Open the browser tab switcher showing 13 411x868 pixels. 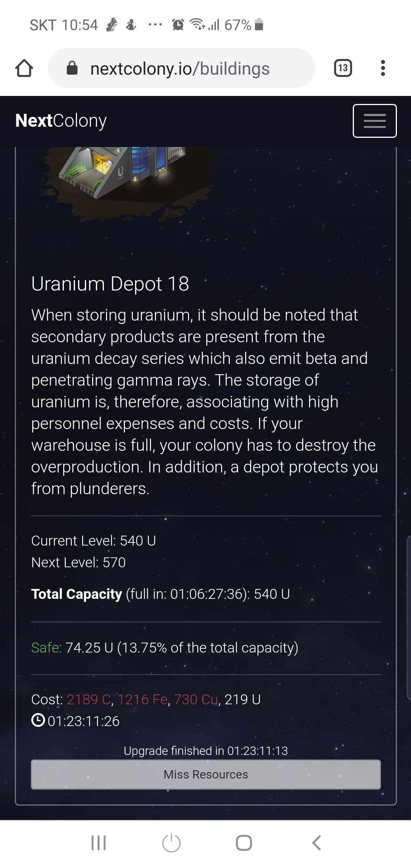point(343,68)
